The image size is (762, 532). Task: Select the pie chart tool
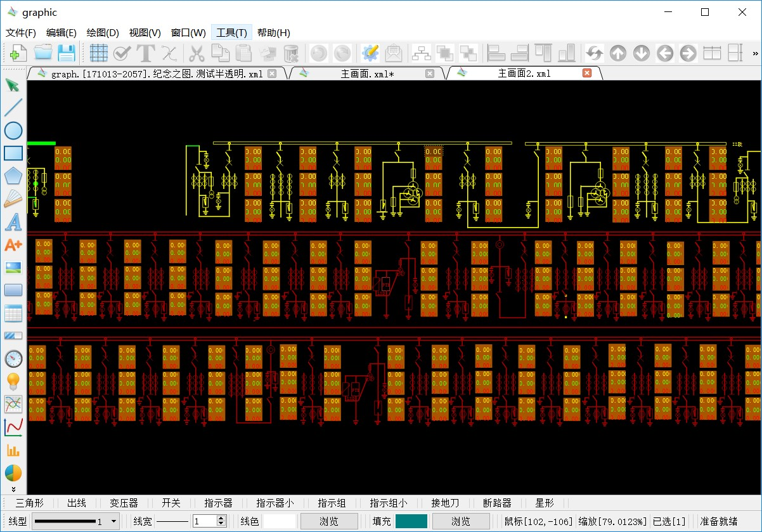13,473
